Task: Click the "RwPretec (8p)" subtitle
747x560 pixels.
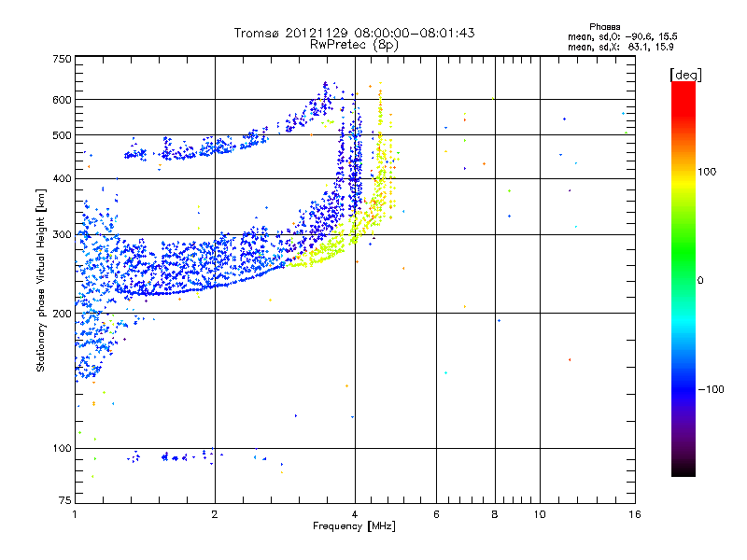Action: [354, 45]
